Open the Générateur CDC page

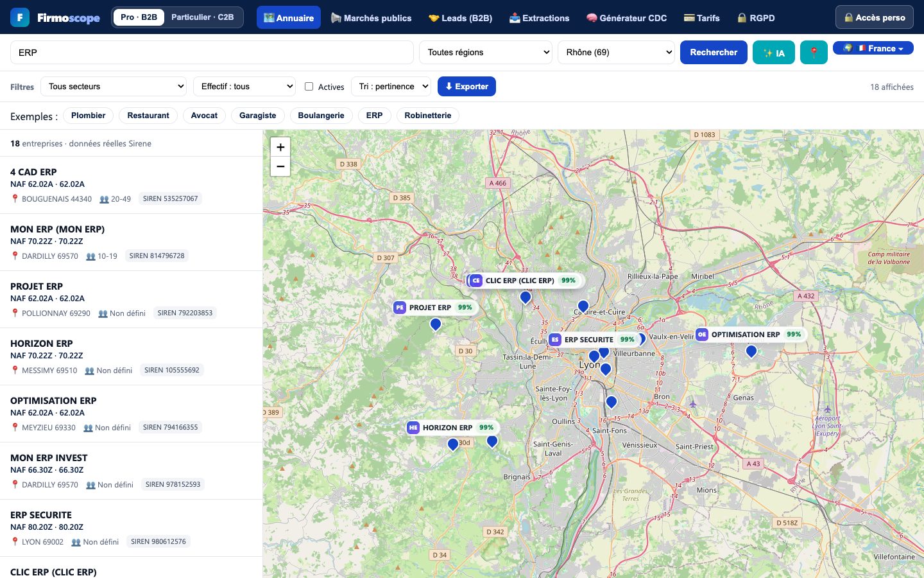[626, 18]
